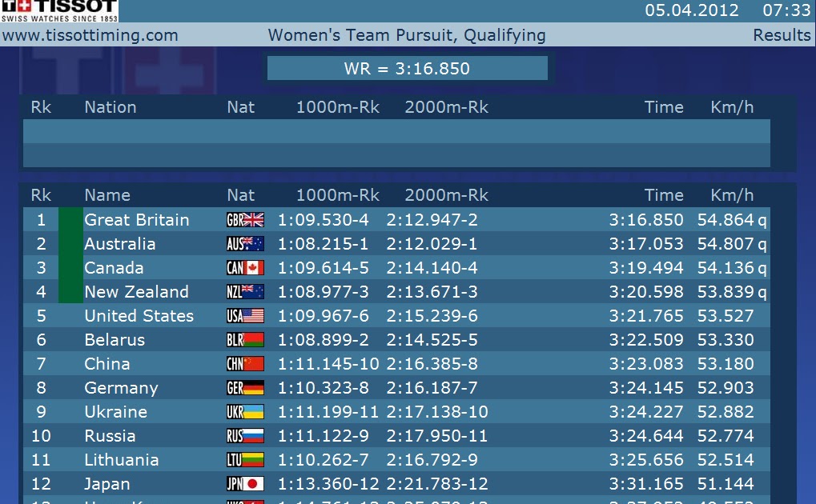Open the www.tissottiming.com link
The width and height of the screenshot is (816, 504).
point(90,35)
